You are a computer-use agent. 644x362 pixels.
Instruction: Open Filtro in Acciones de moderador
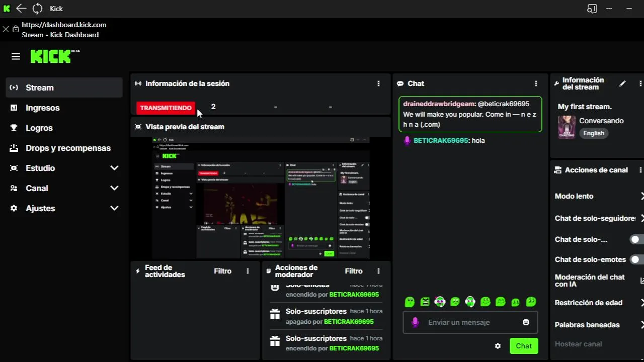pyautogui.click(x=354, y=271)
